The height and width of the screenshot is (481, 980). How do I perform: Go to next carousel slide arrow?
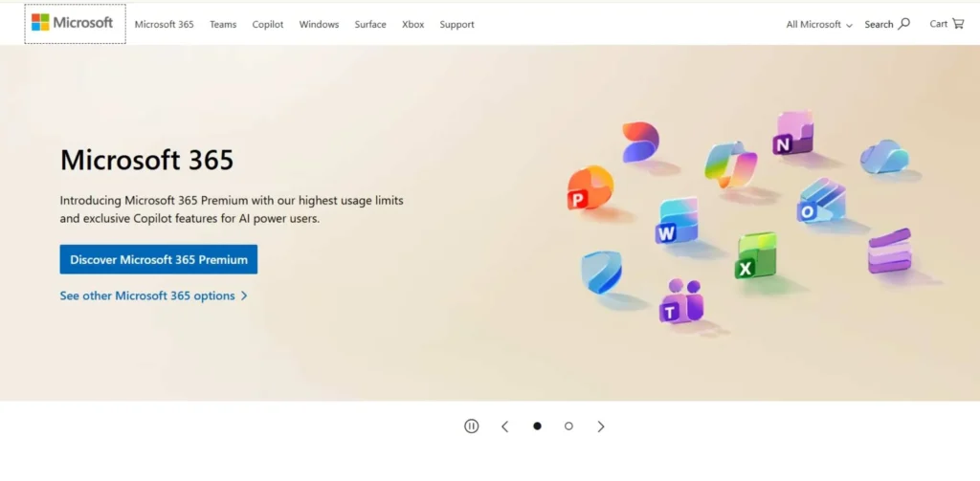pyautogui.click(x=601, y=426)
